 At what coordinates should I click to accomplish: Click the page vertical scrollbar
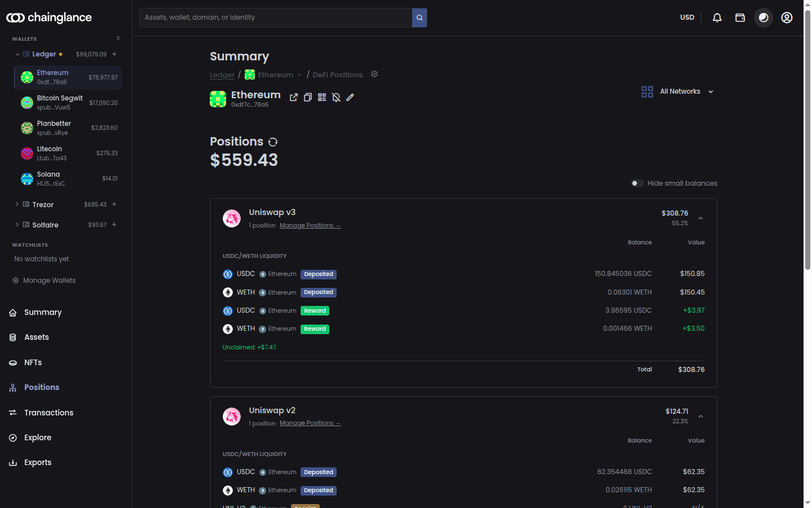pos(807,141)
